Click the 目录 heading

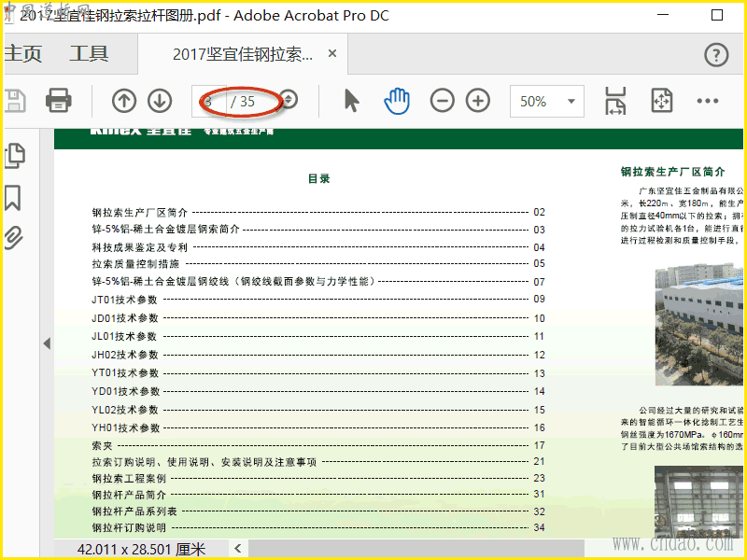pyautogui.click(x=318, y=178)
